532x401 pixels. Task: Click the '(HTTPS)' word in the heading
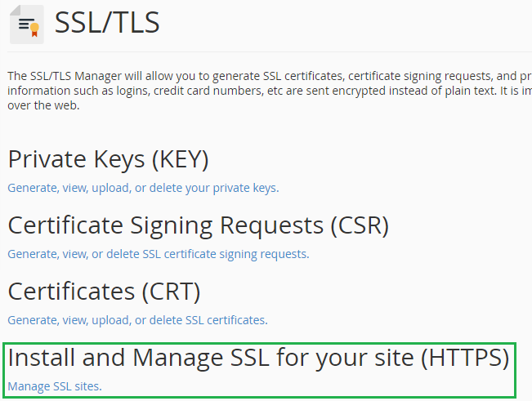pyautogui.click(x=465, y=358)
